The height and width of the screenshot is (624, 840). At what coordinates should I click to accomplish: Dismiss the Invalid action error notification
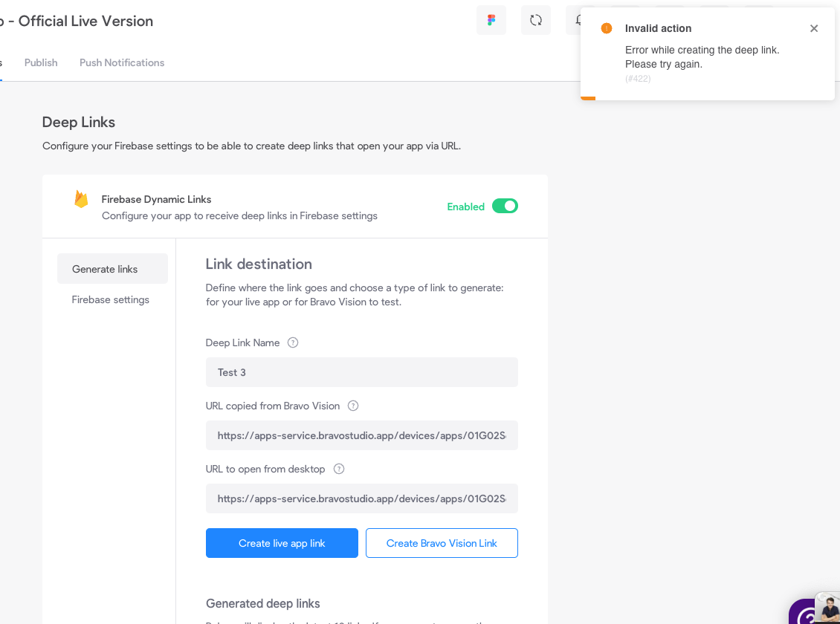coord(814,28)
